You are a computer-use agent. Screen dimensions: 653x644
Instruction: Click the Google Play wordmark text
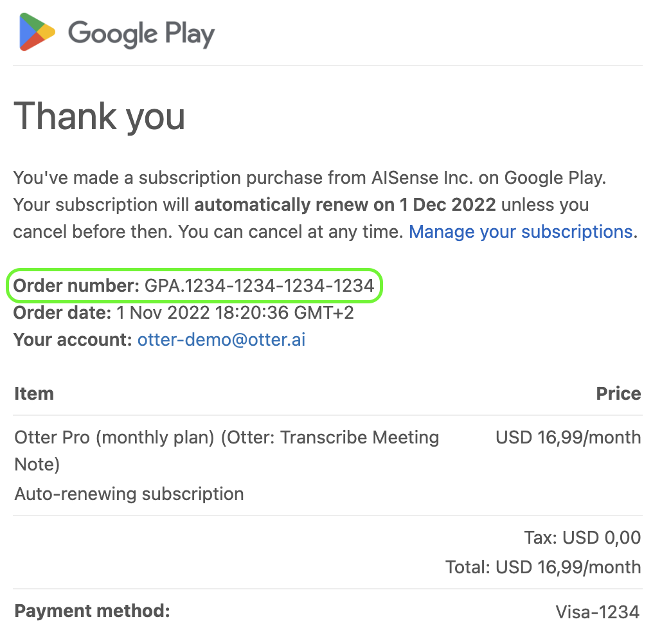(141, 33)
